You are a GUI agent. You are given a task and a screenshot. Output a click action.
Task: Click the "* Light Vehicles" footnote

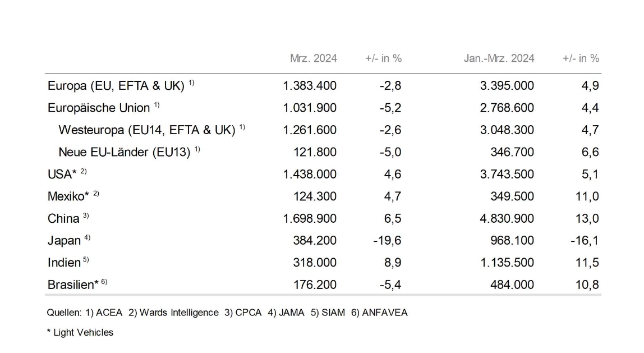(x=80, y=333)
